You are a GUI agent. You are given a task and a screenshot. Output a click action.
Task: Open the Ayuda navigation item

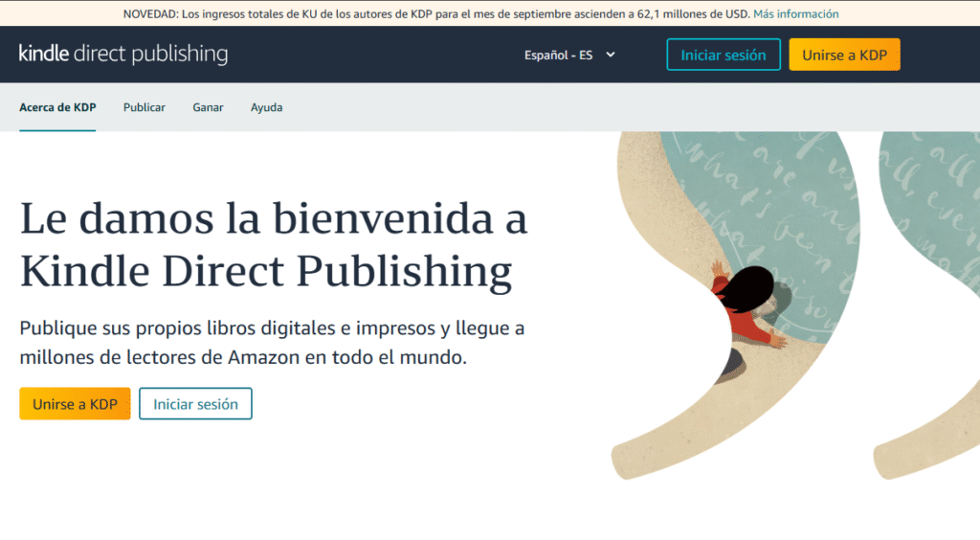[x=266, y=107]
